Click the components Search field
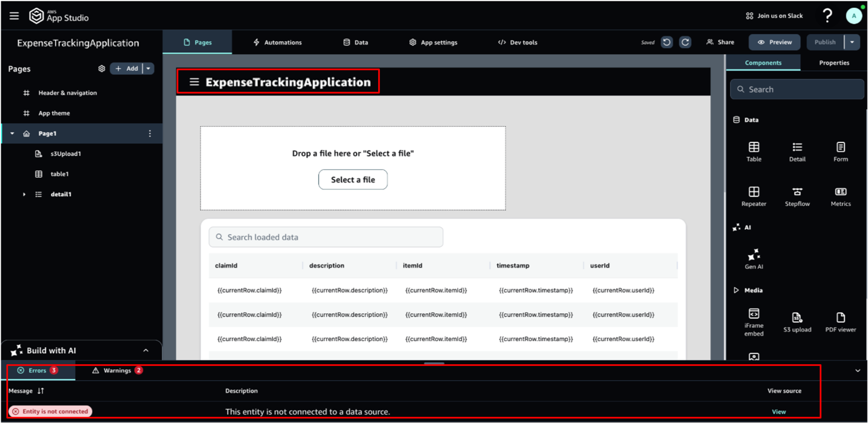 (797, 89)
